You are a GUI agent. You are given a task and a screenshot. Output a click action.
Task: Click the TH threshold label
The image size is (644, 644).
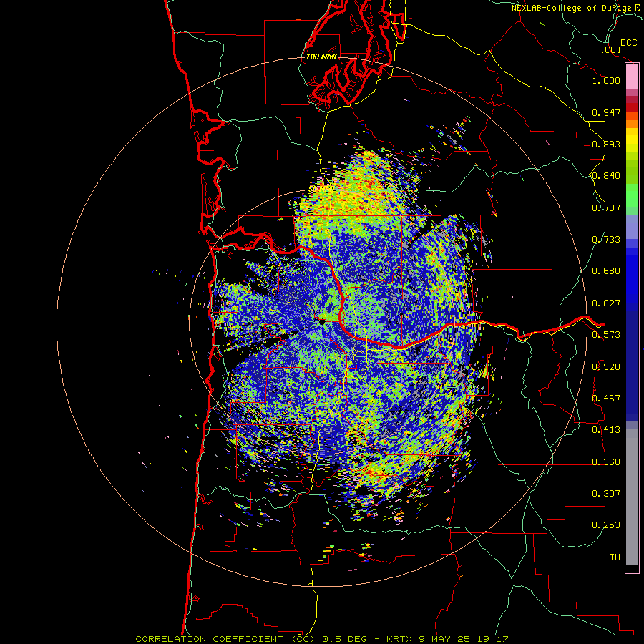click(x=615, y=557)
